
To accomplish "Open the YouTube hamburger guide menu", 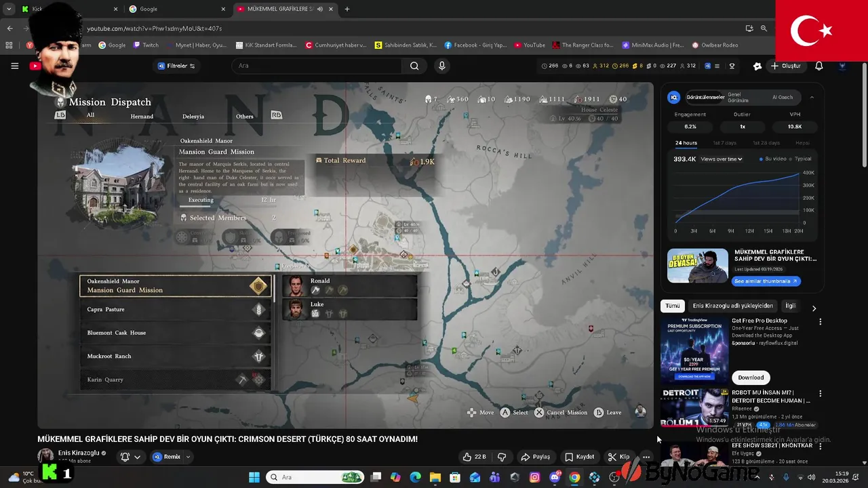I will coord(14,66).
